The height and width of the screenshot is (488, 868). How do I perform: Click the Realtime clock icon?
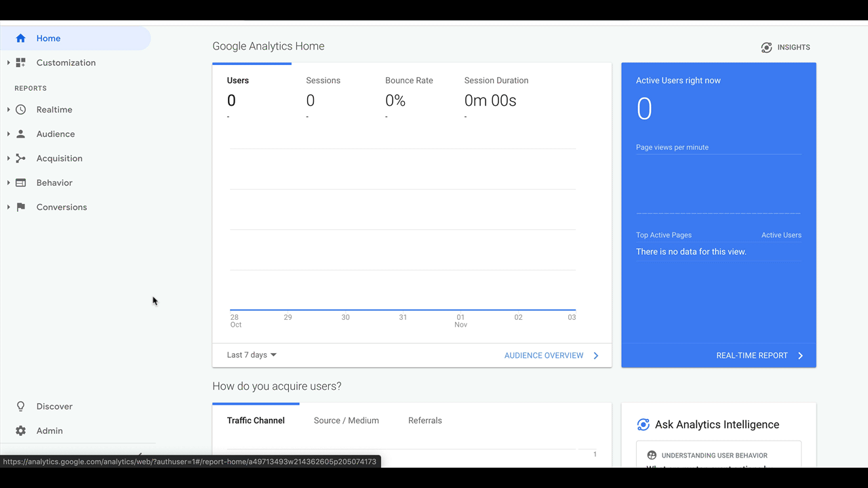pos(20,109)
